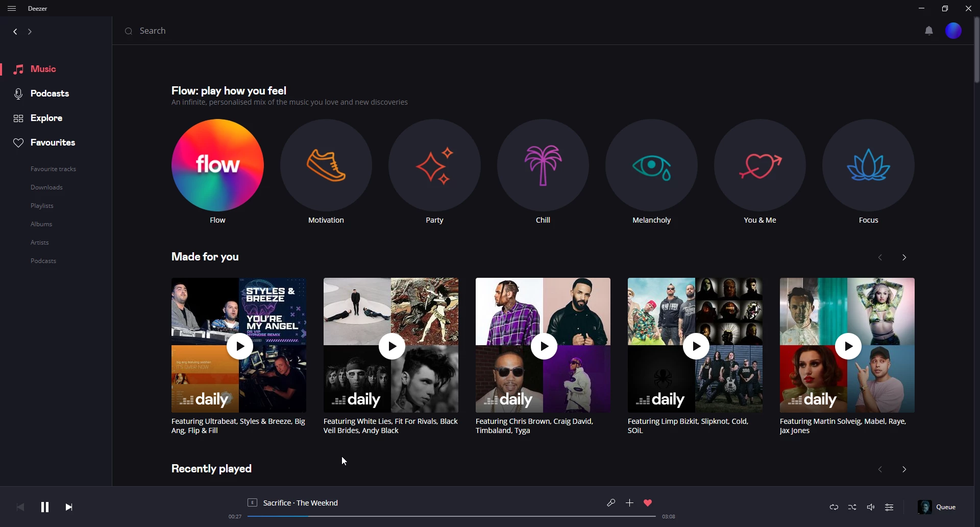Image resolution: width=980 pixels, height=527 pixels.
Task: Open the lyrics view for Sacrifice
Action: point(611,502)
